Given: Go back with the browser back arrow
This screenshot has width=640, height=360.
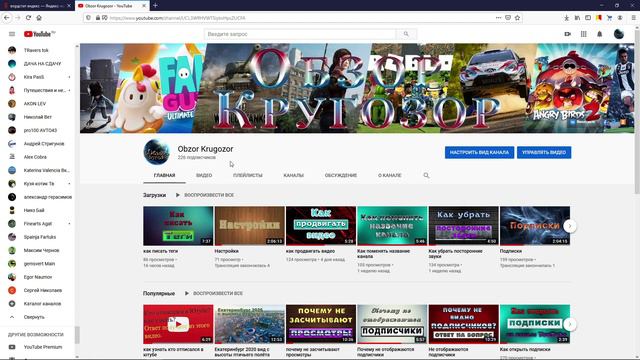Looking at the screenshot, I should [x=7, y=18].
